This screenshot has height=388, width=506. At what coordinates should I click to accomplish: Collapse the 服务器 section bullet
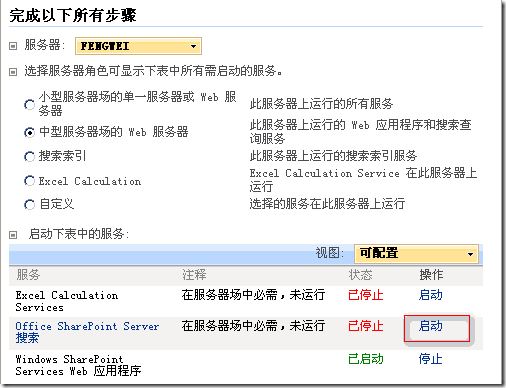(13, 46)
